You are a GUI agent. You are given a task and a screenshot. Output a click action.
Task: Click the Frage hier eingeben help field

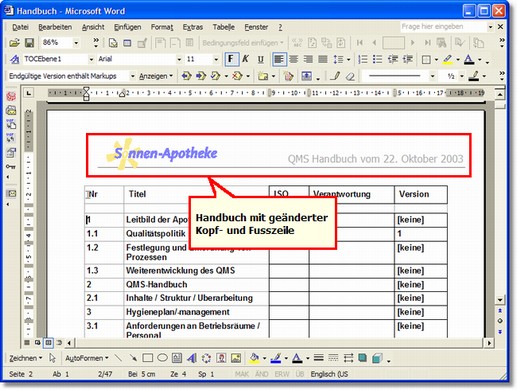pos(443,26)
